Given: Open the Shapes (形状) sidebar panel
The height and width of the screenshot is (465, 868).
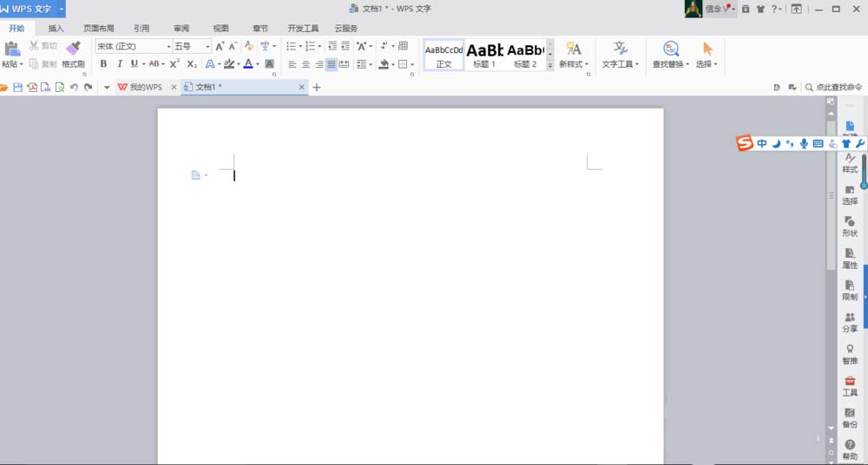Looking at the screenshot, I should (850, 226).
